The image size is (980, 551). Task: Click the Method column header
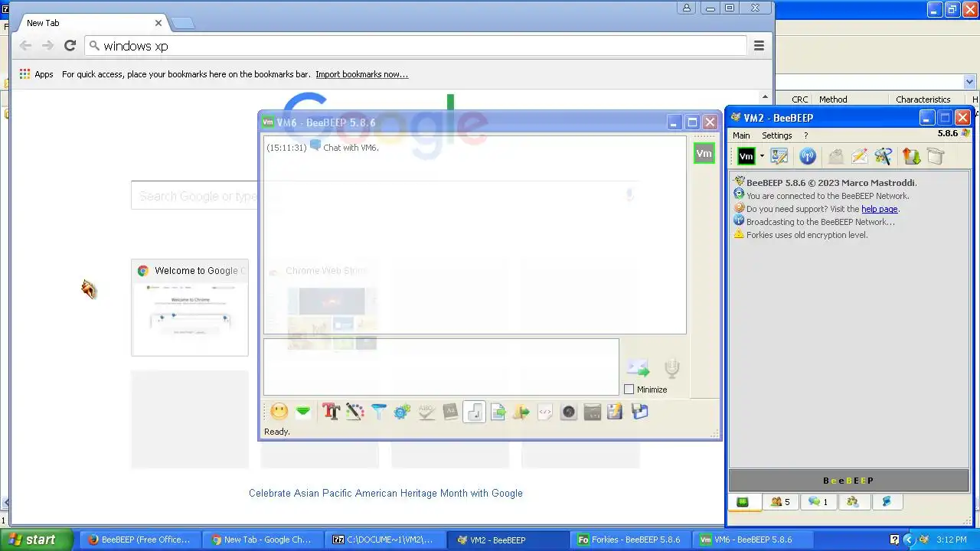coord(833,99)
